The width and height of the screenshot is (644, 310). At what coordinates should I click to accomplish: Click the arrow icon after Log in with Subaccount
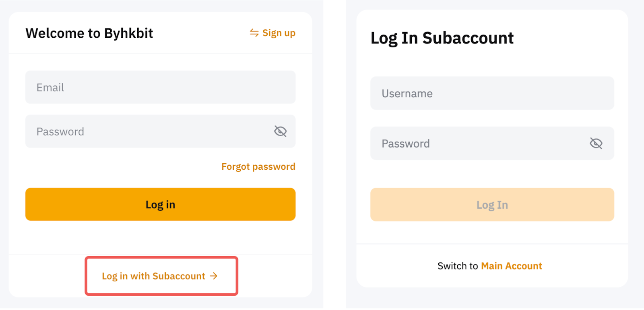point(214,276)
